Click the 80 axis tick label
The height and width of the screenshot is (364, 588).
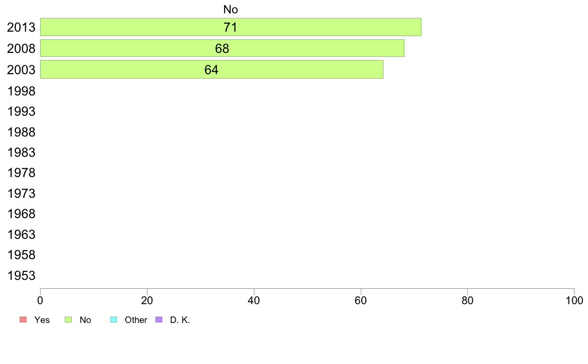click(467, 300)
